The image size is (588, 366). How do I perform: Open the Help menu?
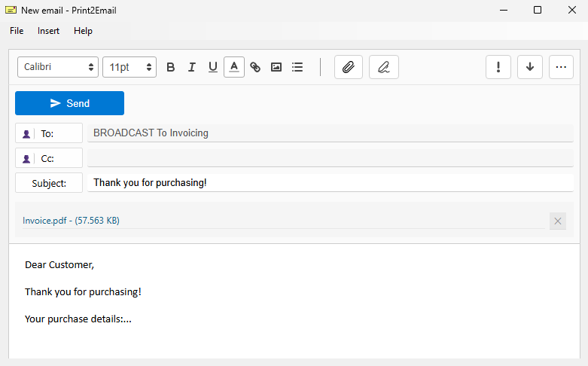(83, 31)
